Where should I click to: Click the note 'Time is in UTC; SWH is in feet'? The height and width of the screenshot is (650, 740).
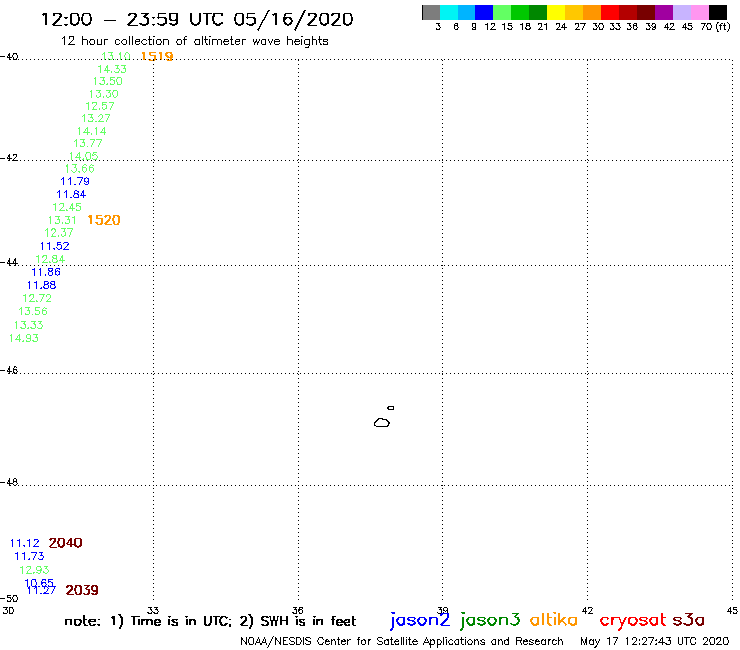[210, 621]
